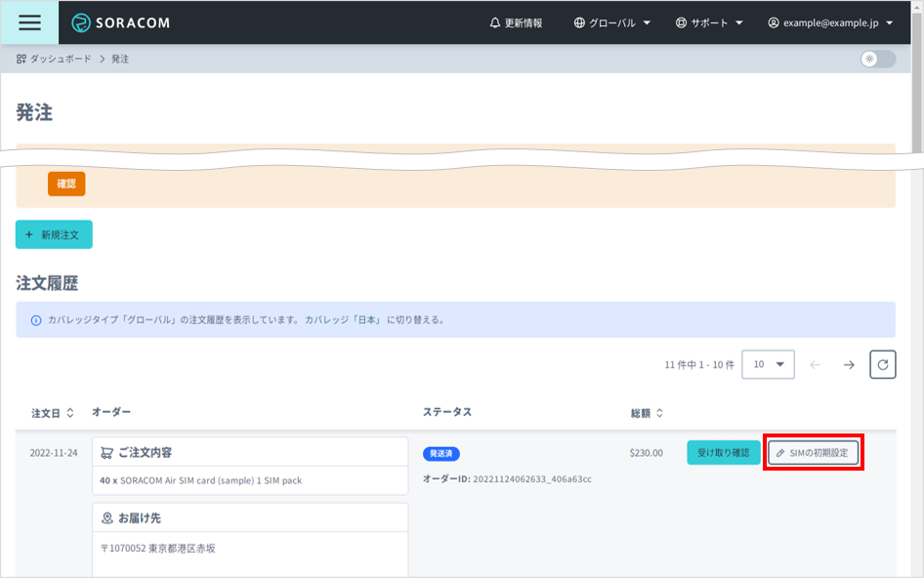This screenshot has width=924, height=578.
Task: Toggle the light/dark theme switch
Action: 878,59
